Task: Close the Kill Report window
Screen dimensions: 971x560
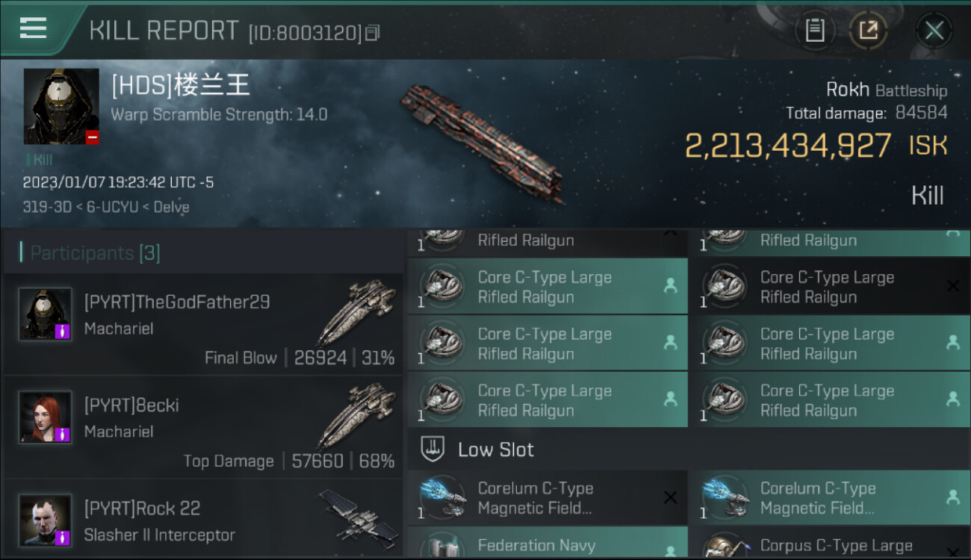Action: [x=934, y=31]
